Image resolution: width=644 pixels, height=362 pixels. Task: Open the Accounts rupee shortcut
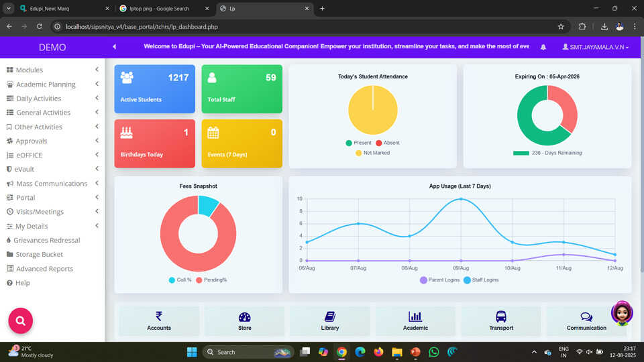click(x=159, y=321)
